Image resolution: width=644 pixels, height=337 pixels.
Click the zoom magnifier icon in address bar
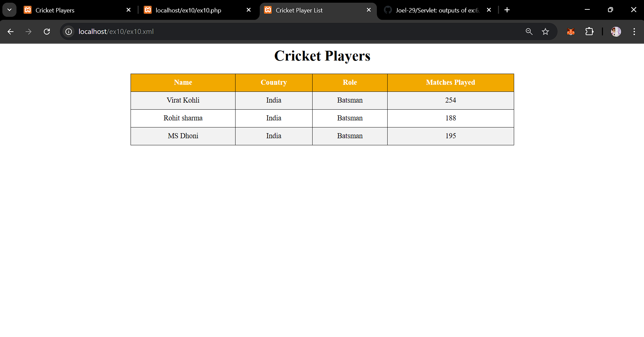click(x=529, y=32)
